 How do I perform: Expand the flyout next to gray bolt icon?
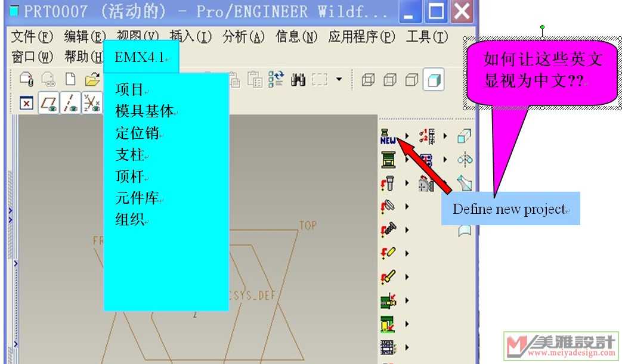tap(407, 183)
